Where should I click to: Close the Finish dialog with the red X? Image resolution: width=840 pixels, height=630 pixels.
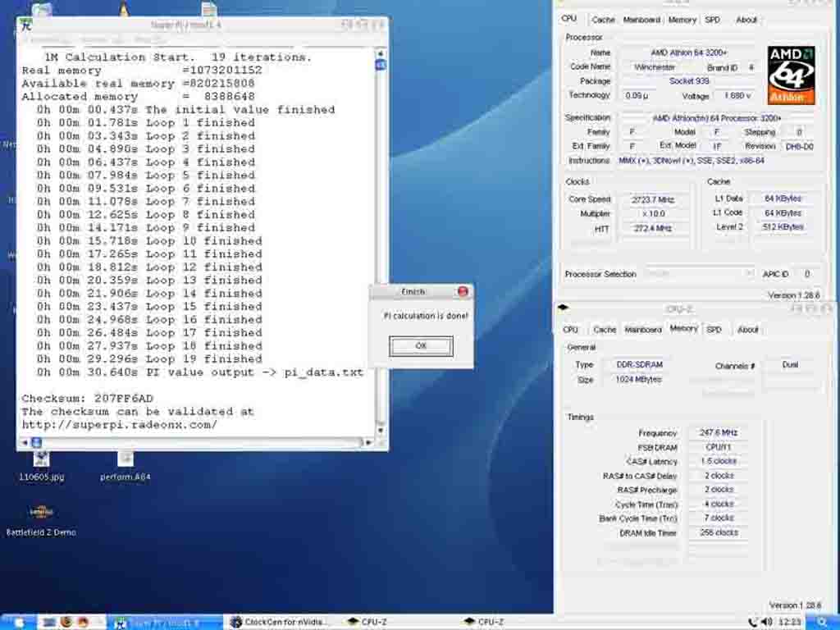pyautogui.click(x=463, y=291)
